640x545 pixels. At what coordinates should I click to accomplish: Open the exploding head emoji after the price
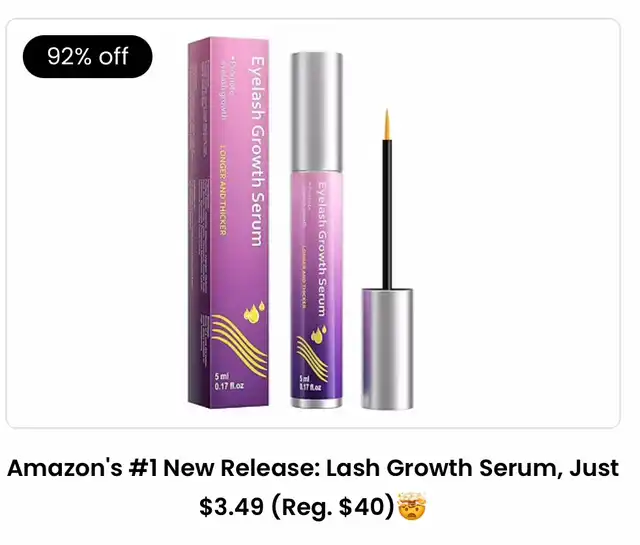[x=411, y=506]
